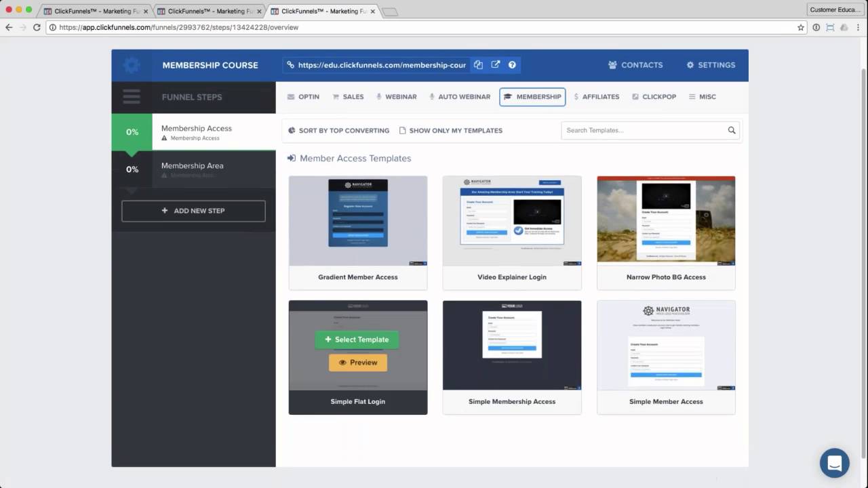Open the Narrow Photo BG Access thumbnail
Viewport: 868px width, 488px height.
666,221
